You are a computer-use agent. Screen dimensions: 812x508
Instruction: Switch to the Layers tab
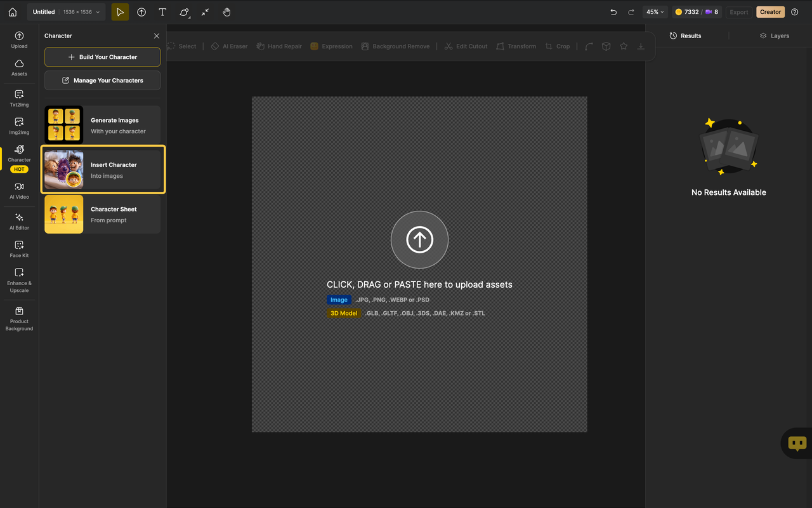pyautogui.click(x=774, y=36)
